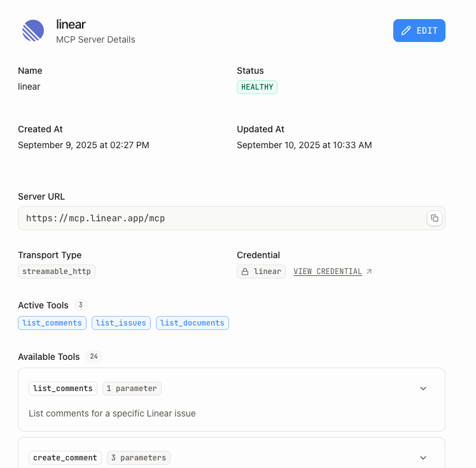Click the streamable_http transport type badge

click(57, 272)
